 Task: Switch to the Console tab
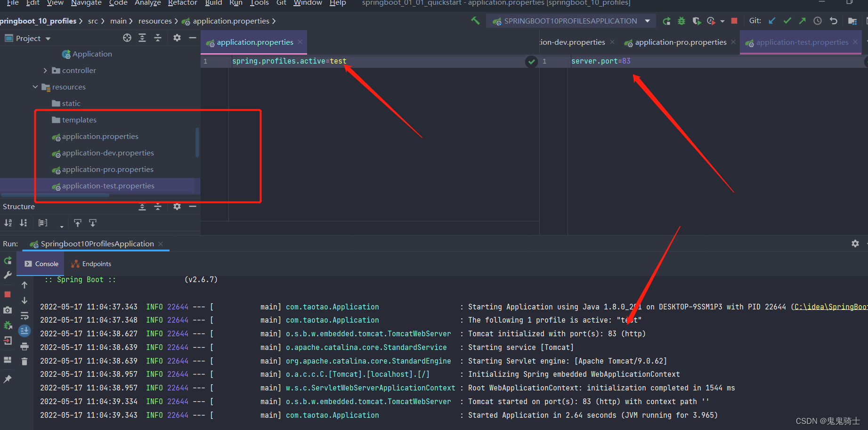click(41, 264)
